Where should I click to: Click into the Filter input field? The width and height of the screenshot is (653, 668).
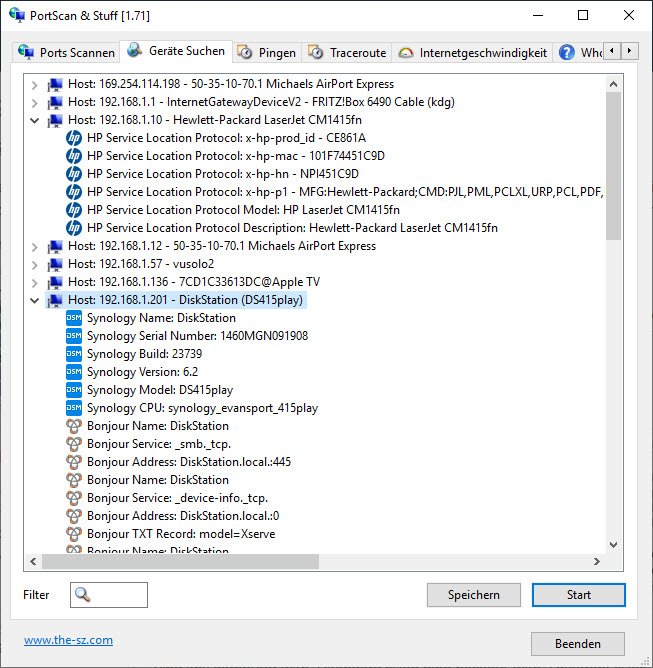109,595
